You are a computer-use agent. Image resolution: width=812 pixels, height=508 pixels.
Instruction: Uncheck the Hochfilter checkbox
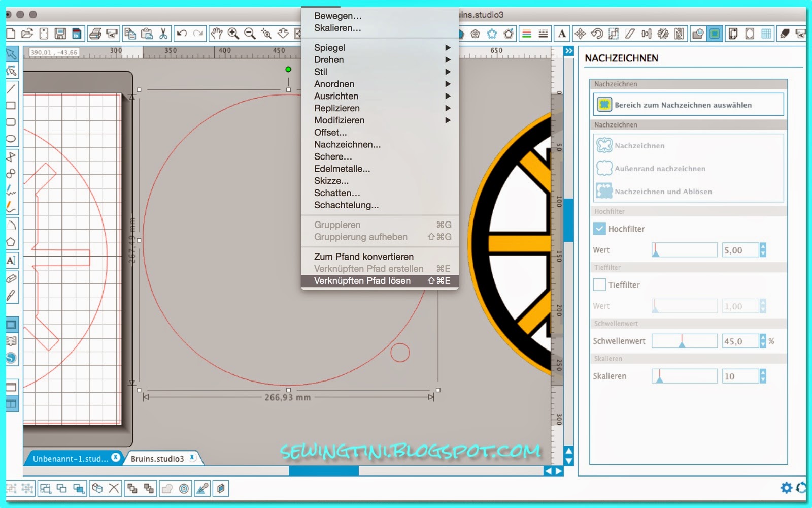(599, 229)
